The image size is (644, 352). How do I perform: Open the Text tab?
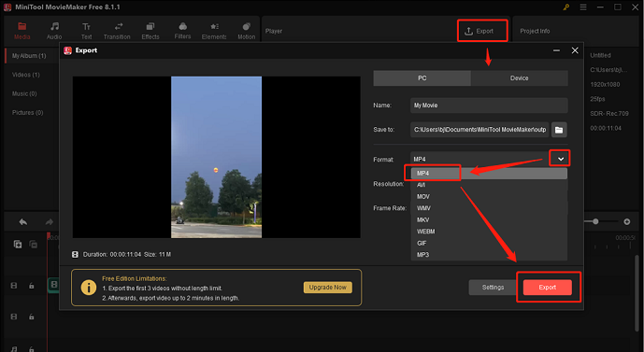[86, 31]
